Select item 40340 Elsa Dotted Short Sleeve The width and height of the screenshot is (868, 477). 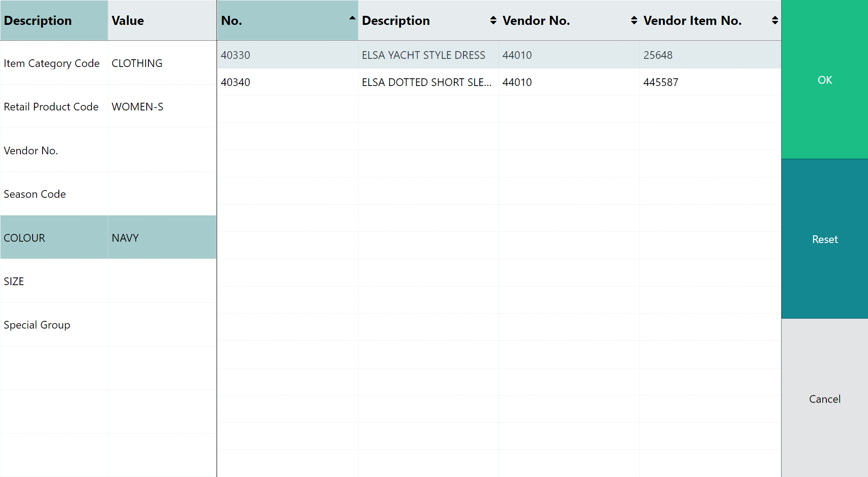[426, 82]
